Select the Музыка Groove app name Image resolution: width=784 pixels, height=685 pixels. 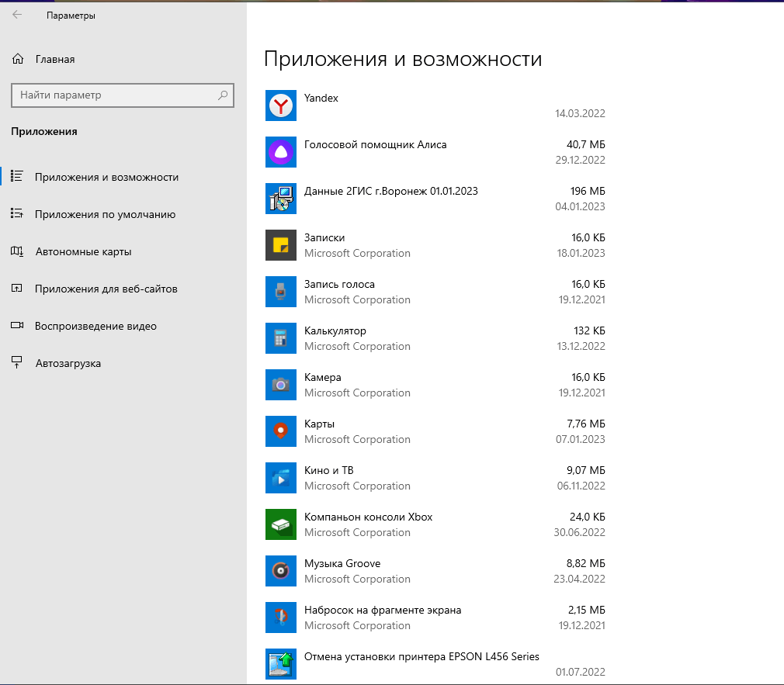click(342, 563)
